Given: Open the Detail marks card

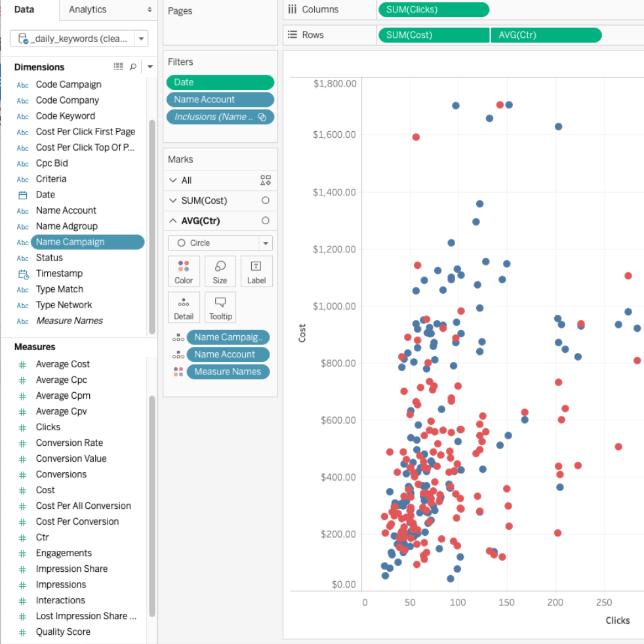Looking at the screenshot, I should click(184, 307).
